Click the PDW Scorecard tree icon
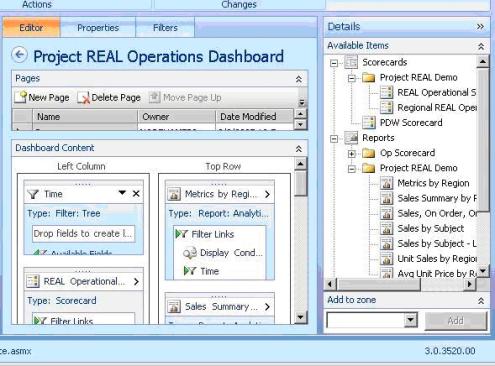The image size is (495, 366). click(x=369, y=122)
